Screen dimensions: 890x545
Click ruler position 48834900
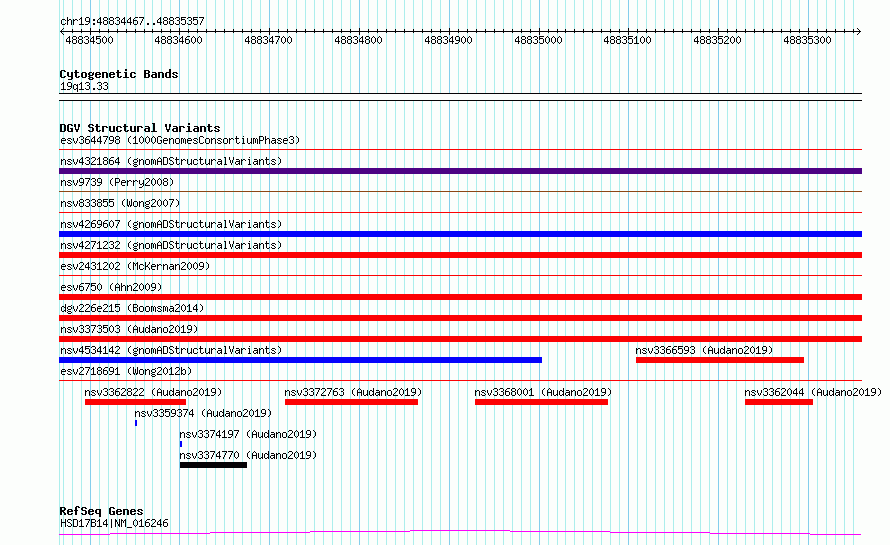click(448, 40)
